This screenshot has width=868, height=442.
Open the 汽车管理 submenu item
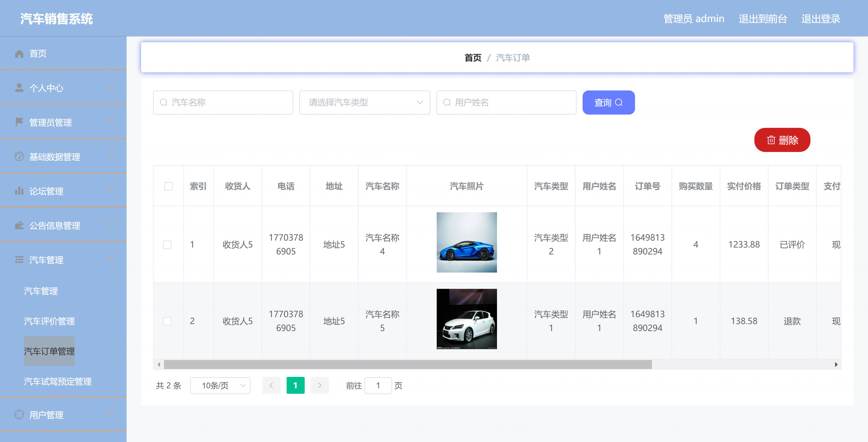click(x=41, y=291)
